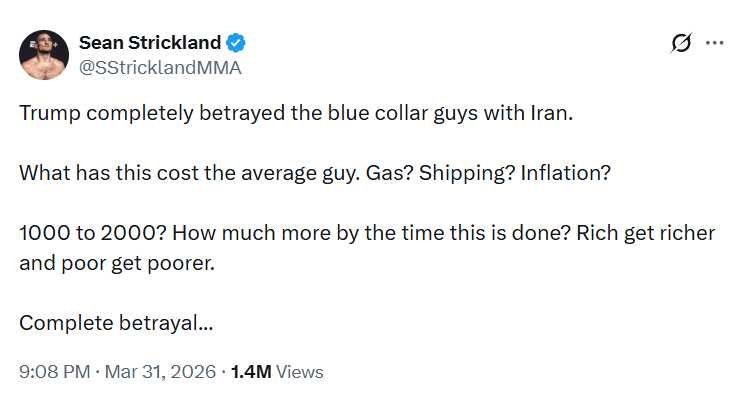Click the Grok explain-post icon
This screenshot has width=745, height=405.
(x=681, y=44)
